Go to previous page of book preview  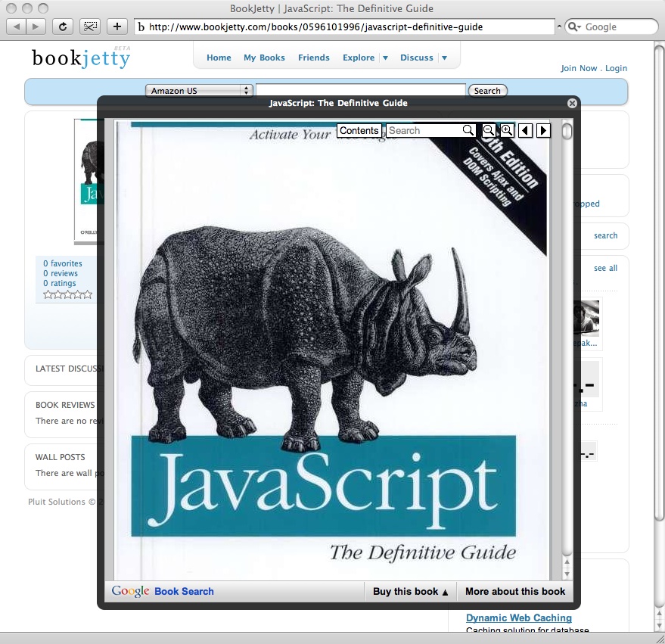tap(525, 130)
